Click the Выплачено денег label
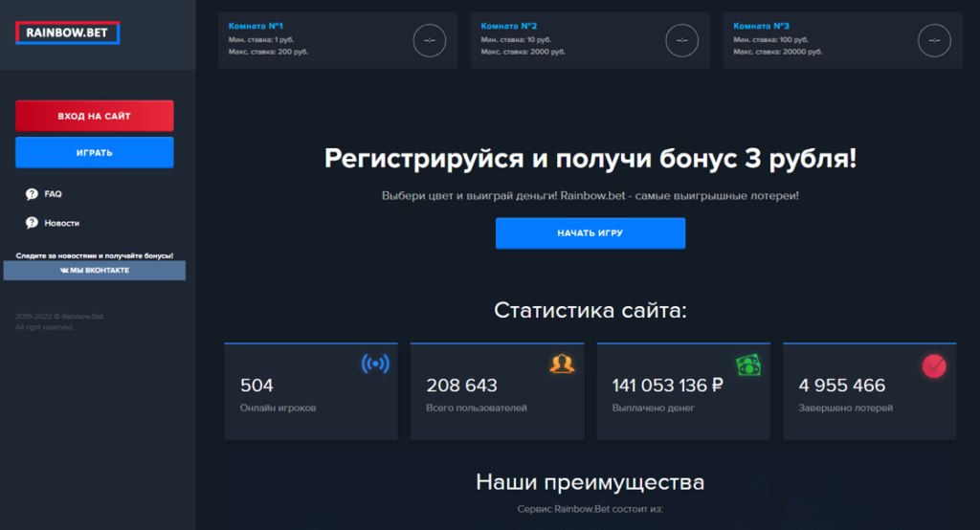The height and width of the screenshot is (530, 980). pos(653,408)
